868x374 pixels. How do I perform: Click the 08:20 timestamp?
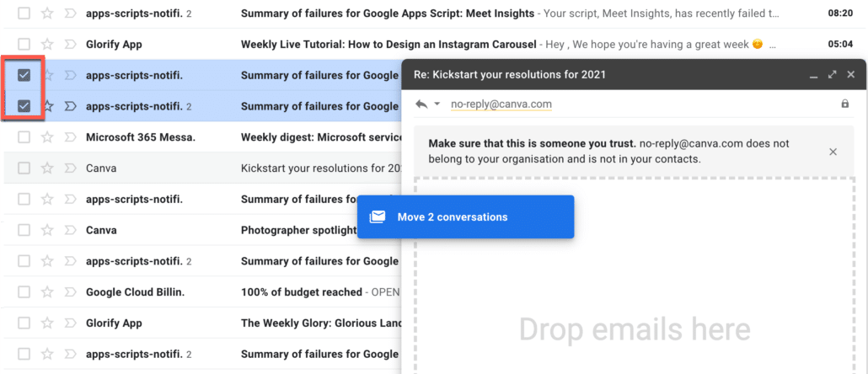click(x=839, y=13)
